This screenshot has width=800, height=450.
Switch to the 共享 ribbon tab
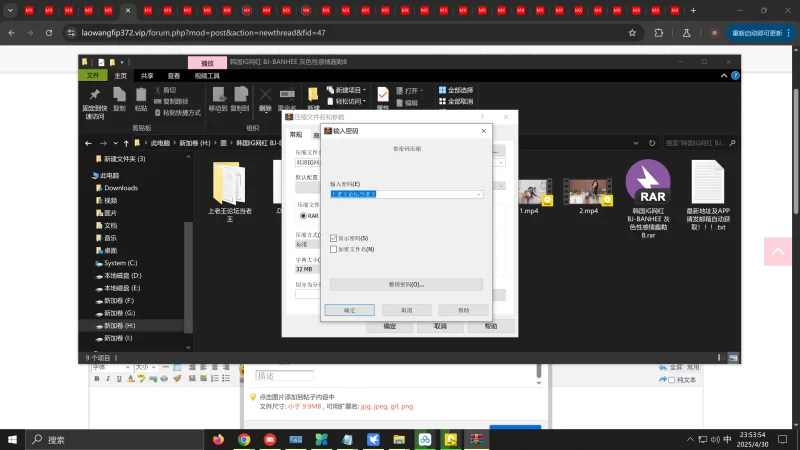point(147,75)
